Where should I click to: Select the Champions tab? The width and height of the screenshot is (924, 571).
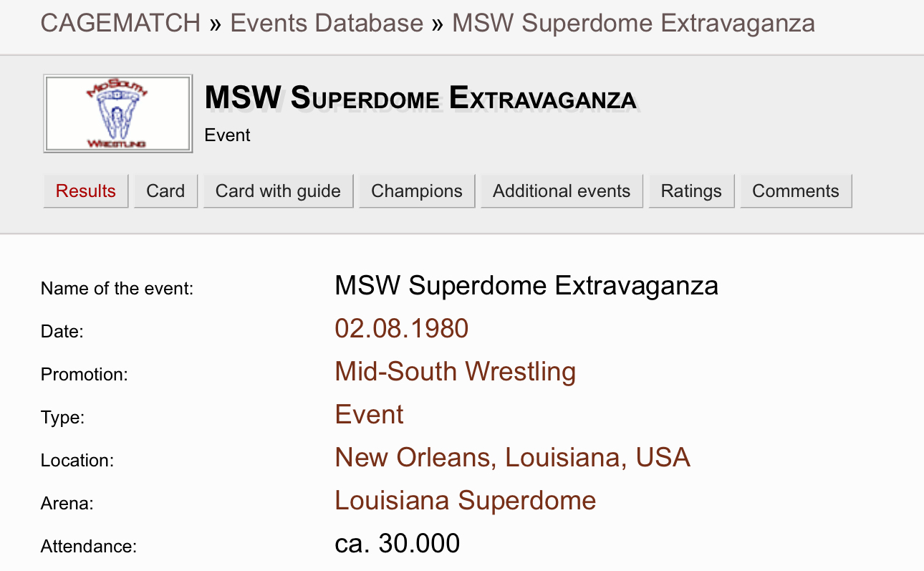point(417,191)
